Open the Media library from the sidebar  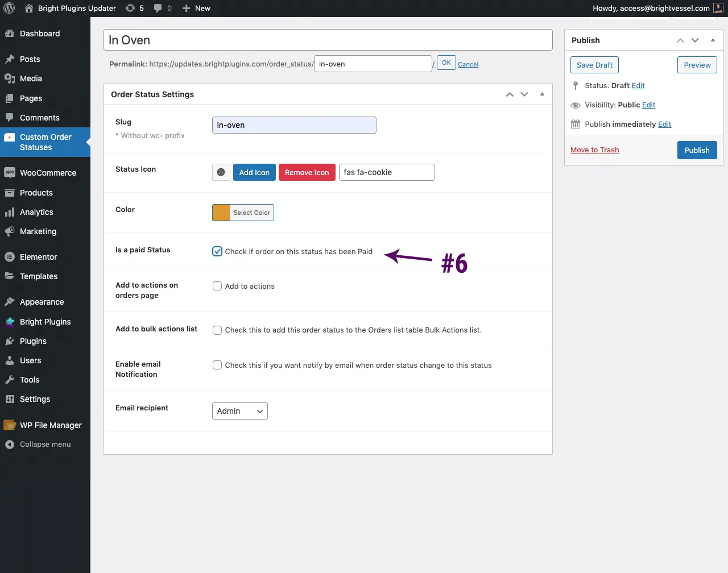tap(30, 78)
